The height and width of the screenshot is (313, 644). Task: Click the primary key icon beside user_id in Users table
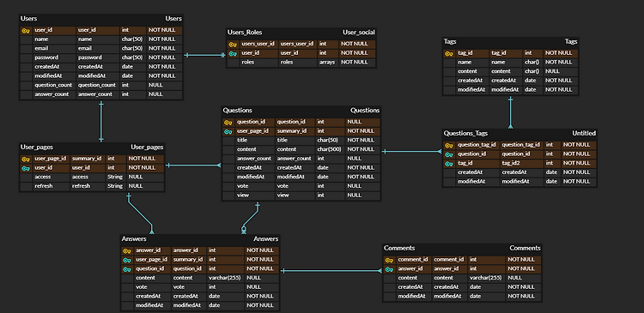tap(26, 30)
